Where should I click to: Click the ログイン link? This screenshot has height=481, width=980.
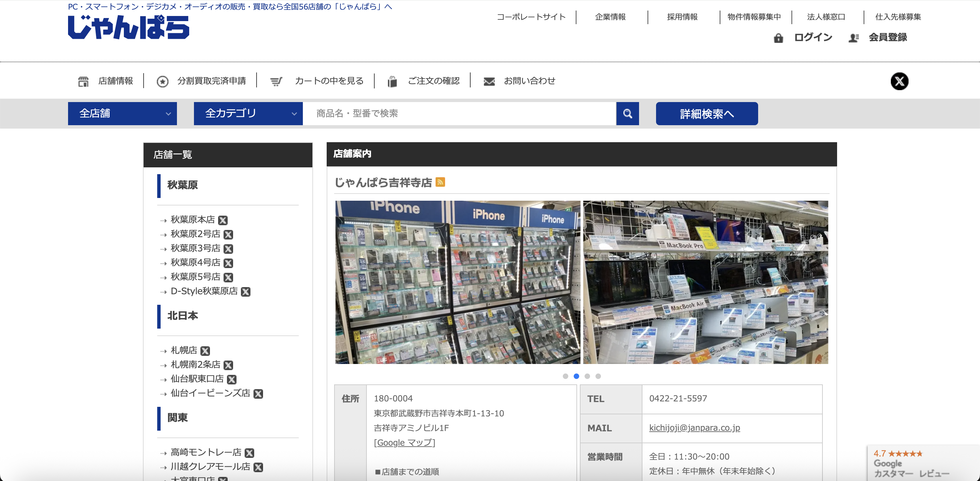pyautogui.click(x=813, y=37)
